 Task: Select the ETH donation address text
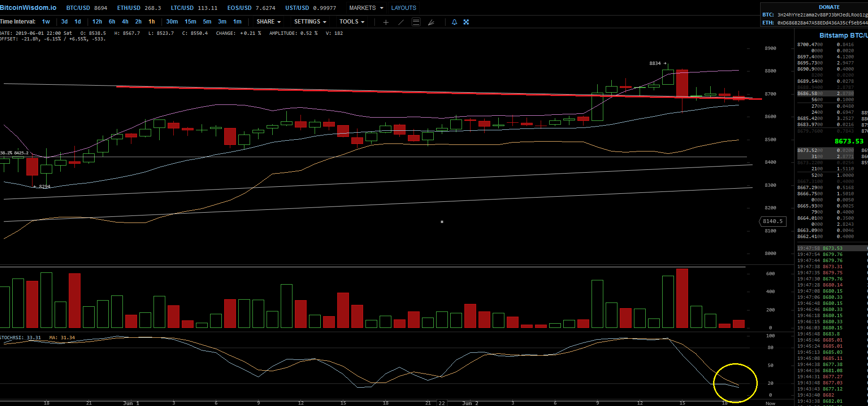822,23
